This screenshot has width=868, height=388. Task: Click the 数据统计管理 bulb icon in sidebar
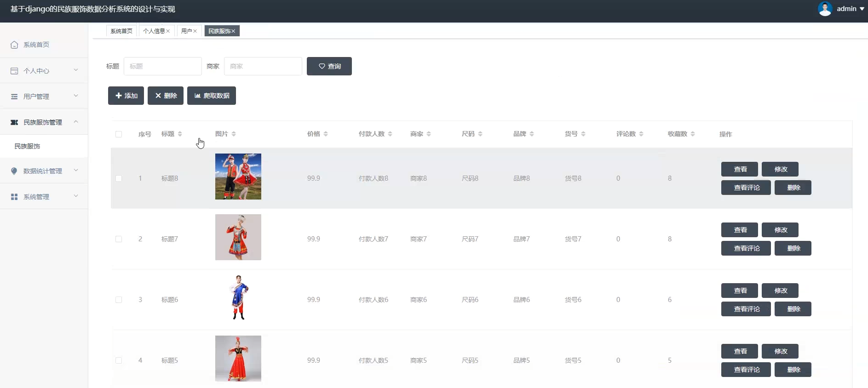(x=14, y=171)
